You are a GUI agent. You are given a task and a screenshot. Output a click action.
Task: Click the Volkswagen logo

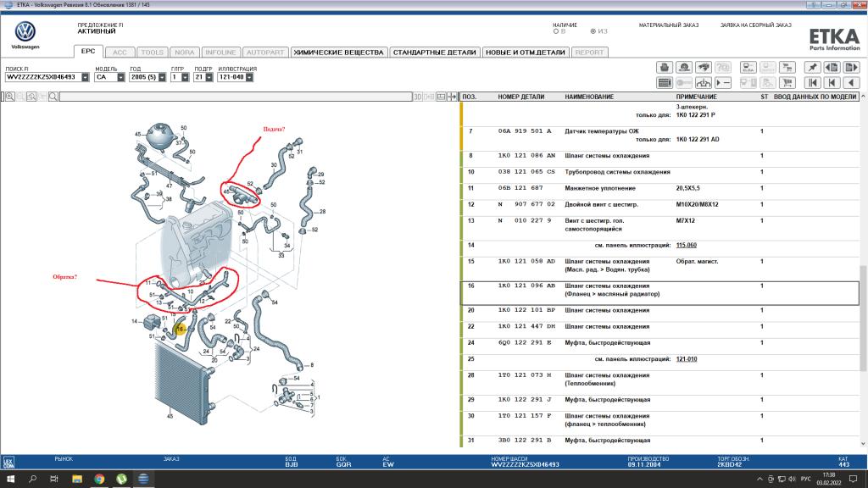[25, 31]
